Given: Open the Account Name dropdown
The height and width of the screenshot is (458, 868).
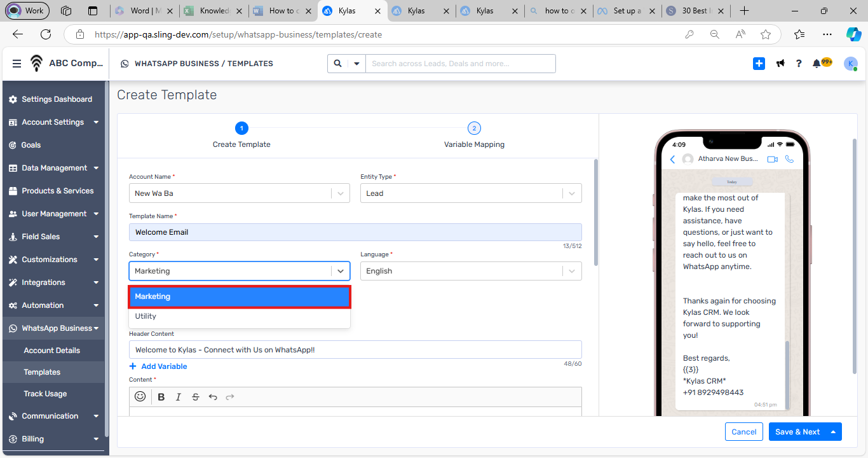Looking at the screenshot, I should 240,193.
